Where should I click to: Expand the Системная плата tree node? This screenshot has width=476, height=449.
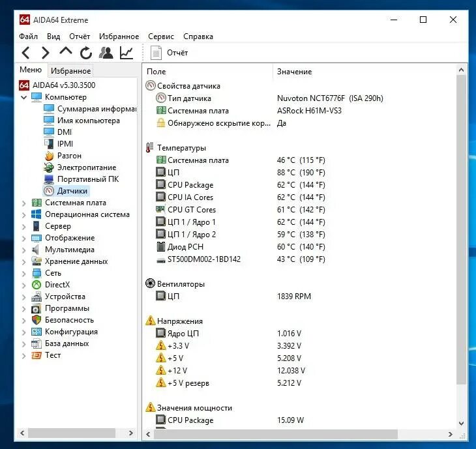point(24,203)
